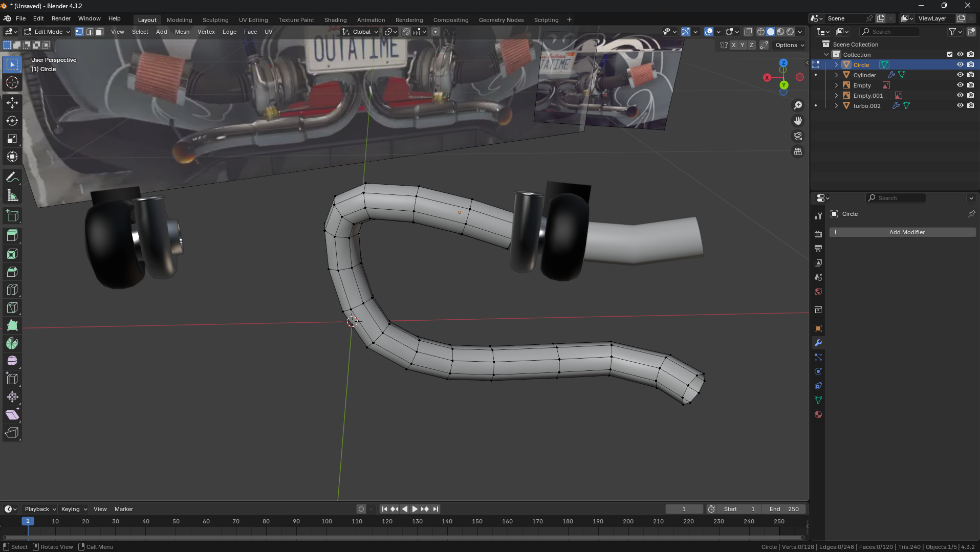980x552 pixels.
Task: Toggle visibility of turbo.002 object
Action: 960,105
